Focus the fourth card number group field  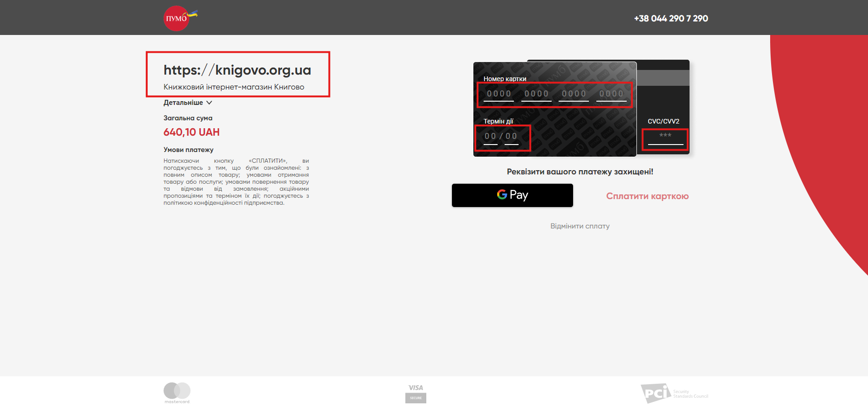point(611,94)
